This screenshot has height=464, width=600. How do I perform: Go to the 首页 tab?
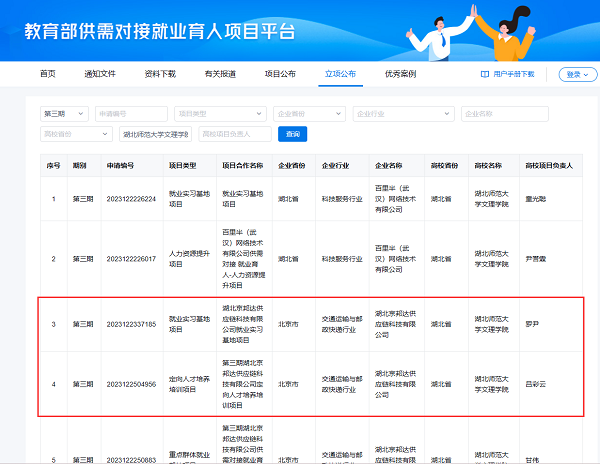pyautogui.click(x=48, y=74)
